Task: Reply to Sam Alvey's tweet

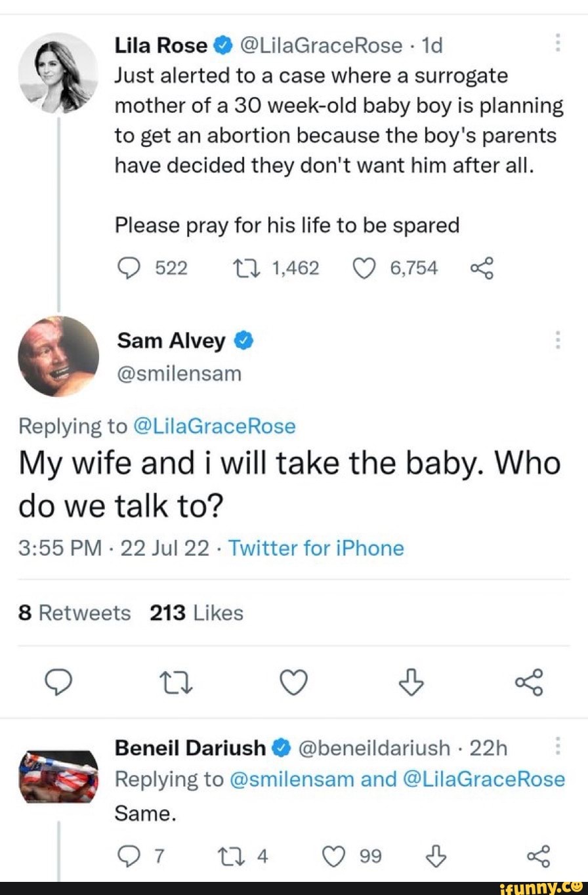Action: click(x=58, y=684)
